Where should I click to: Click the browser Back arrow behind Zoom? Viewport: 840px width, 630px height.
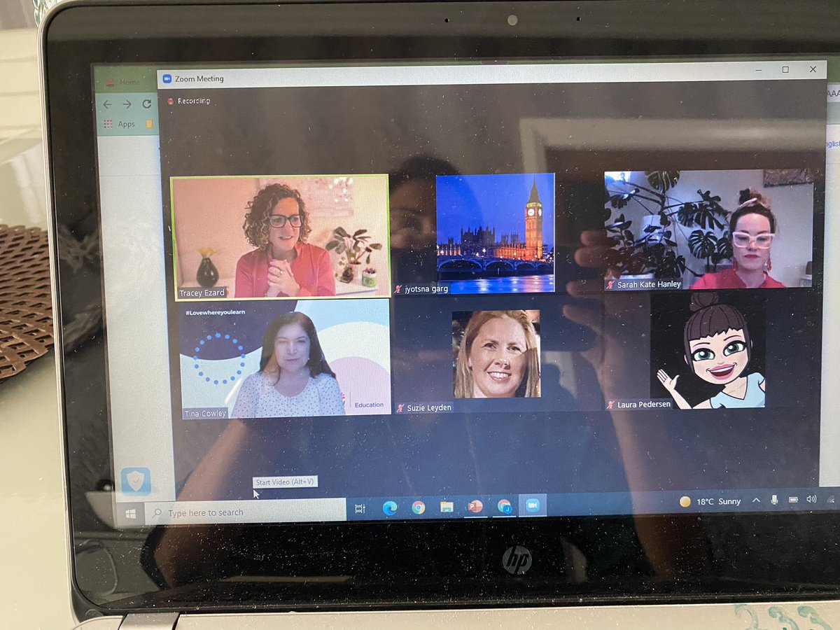[x=107, y=104]
